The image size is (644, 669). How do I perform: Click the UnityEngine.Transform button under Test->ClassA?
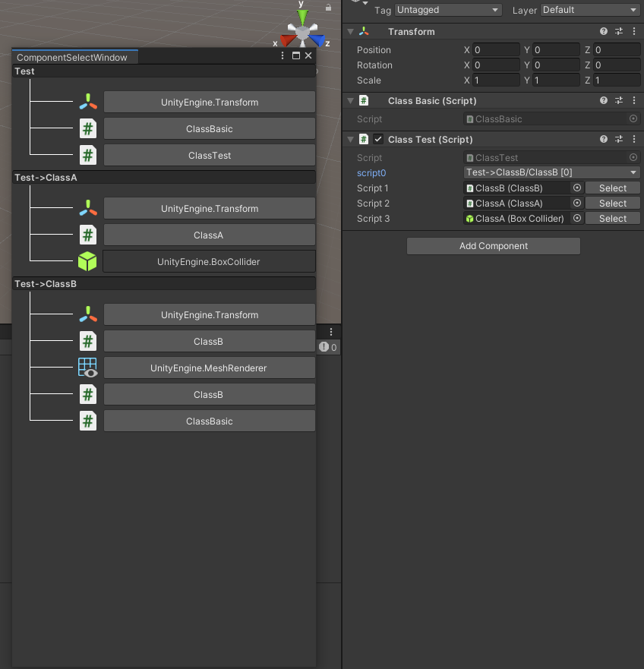pos(210,208)
